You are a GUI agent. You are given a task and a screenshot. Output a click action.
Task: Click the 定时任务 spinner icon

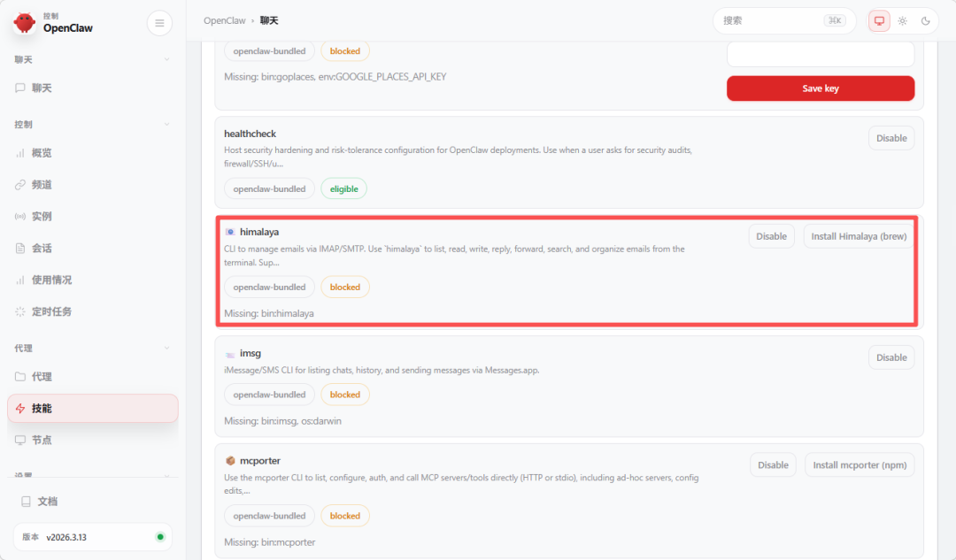tap(20, 311)
